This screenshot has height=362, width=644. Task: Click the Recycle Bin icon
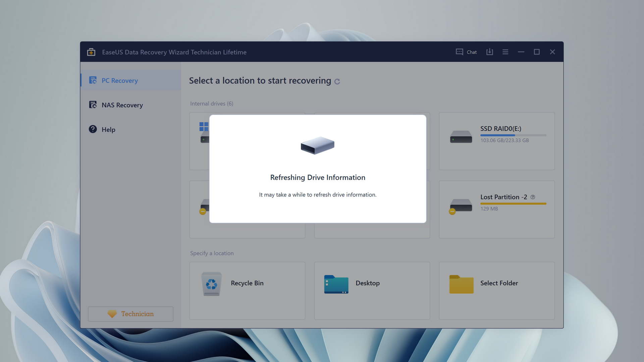coord(211,284)
